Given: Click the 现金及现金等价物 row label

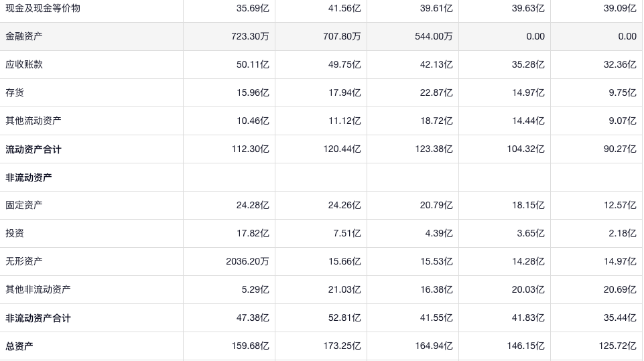Looking at the screenshot, I should [43, 9].
